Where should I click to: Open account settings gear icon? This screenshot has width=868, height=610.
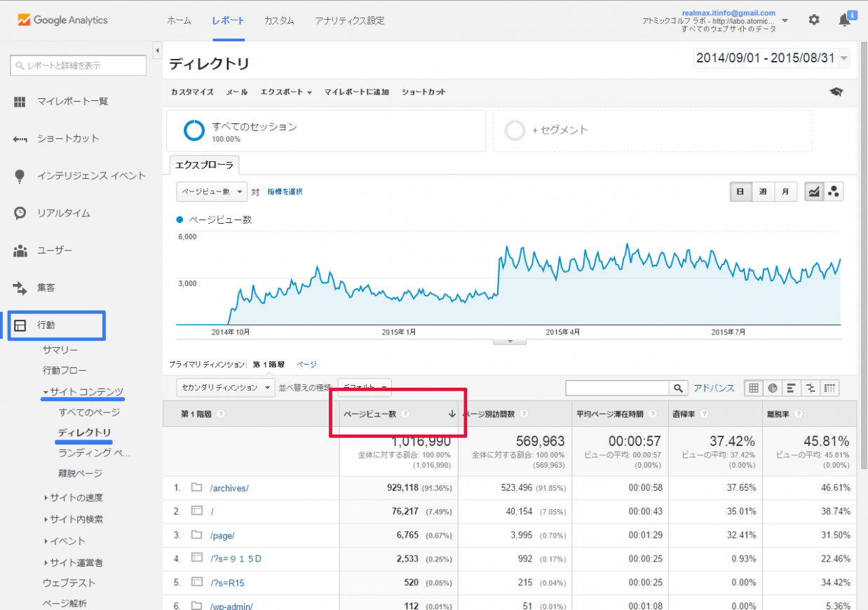click(x=814, y=20)
